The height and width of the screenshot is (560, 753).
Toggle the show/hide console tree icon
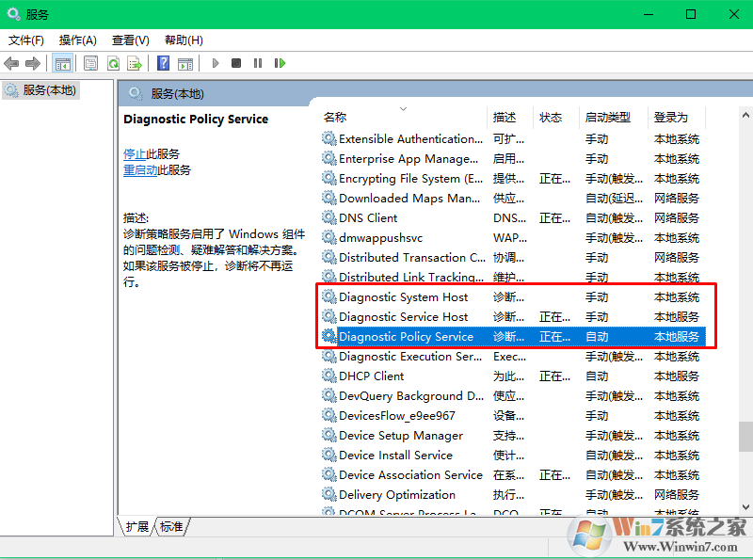click(63, 63)
